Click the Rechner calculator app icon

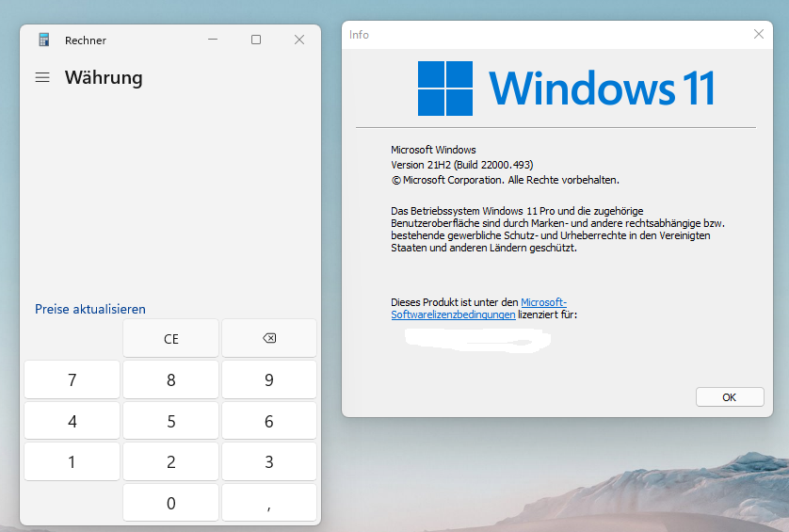point(43,40)
